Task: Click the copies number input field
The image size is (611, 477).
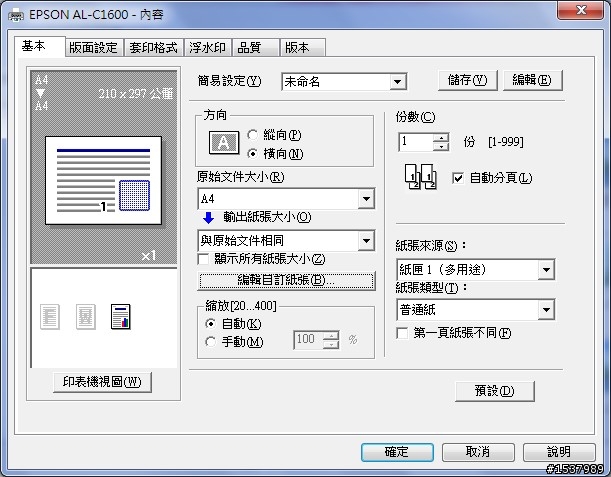Action: pyautogui.click(x=416, y=142)
